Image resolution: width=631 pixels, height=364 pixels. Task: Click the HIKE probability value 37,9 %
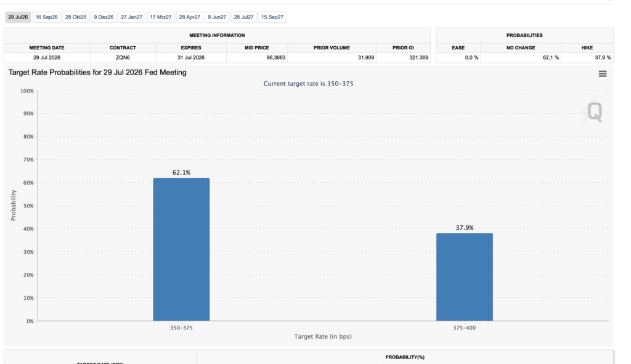(x=603, y=57)
